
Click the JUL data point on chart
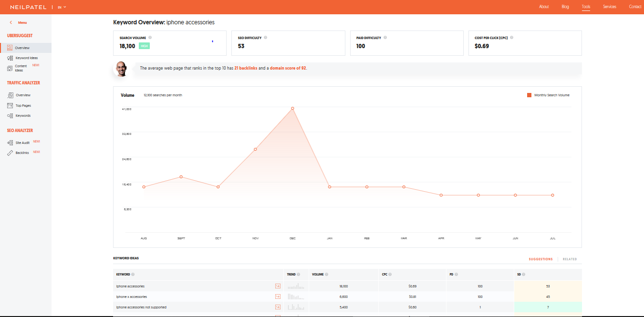pyautogui.click(x=552, y=195)
